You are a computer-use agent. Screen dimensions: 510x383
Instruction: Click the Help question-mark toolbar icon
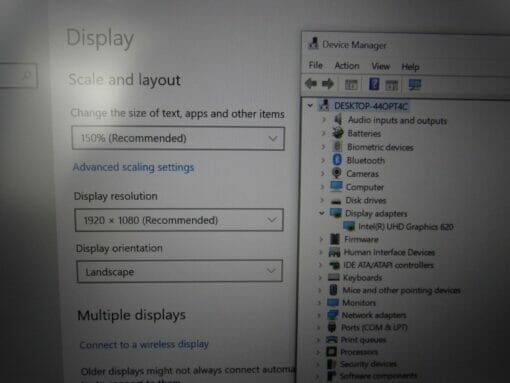(374, 84)
